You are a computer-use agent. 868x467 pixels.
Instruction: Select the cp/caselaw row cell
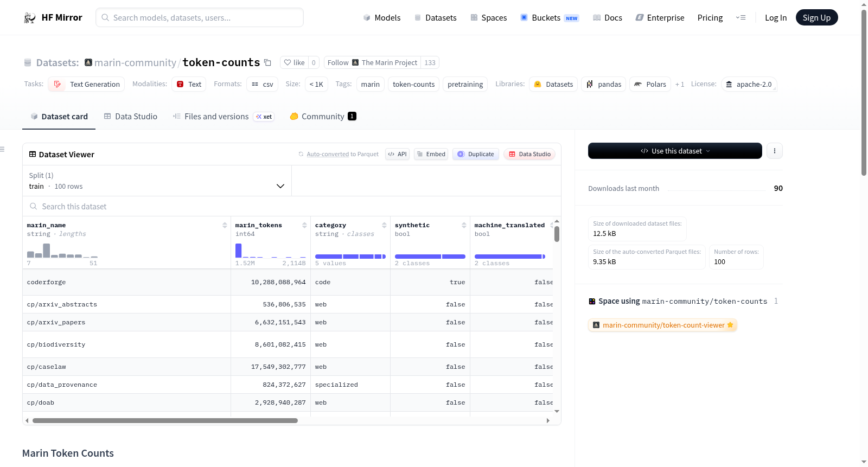(x=126, y=367)
